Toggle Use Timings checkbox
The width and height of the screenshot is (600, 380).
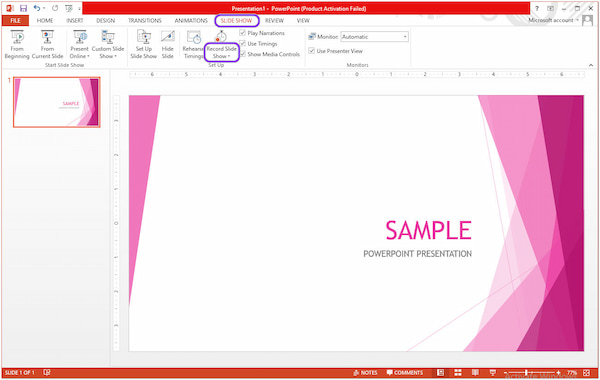243,43
